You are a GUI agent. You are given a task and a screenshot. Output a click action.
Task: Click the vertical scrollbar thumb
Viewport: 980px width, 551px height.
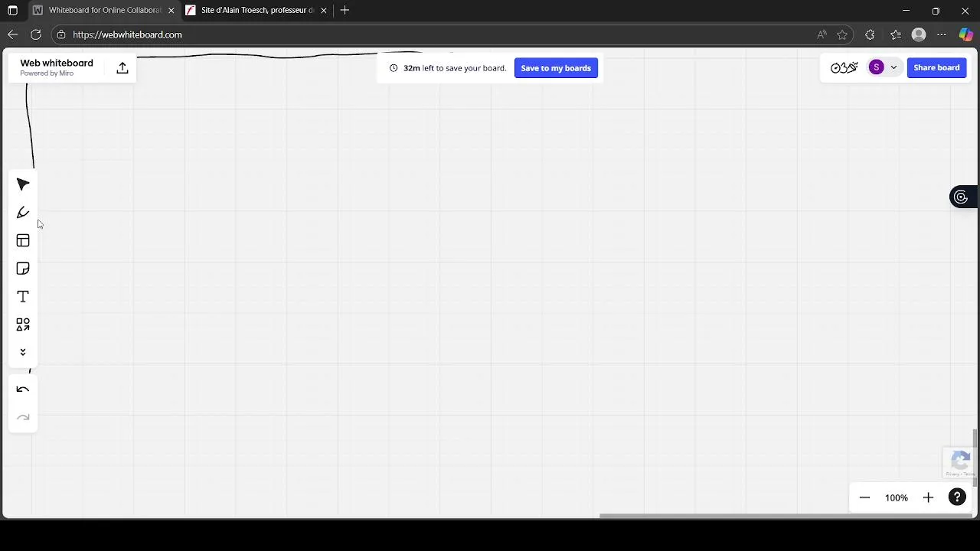[975, 458]
